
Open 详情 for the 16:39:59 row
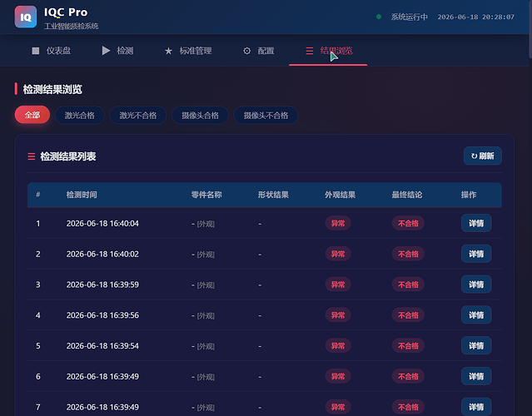pos(476,284)
